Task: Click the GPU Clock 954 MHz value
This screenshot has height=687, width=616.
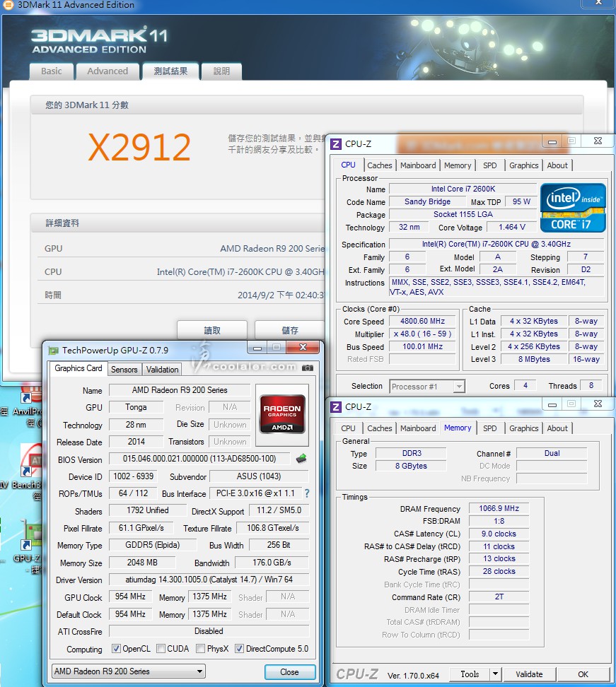Action: 130,597
